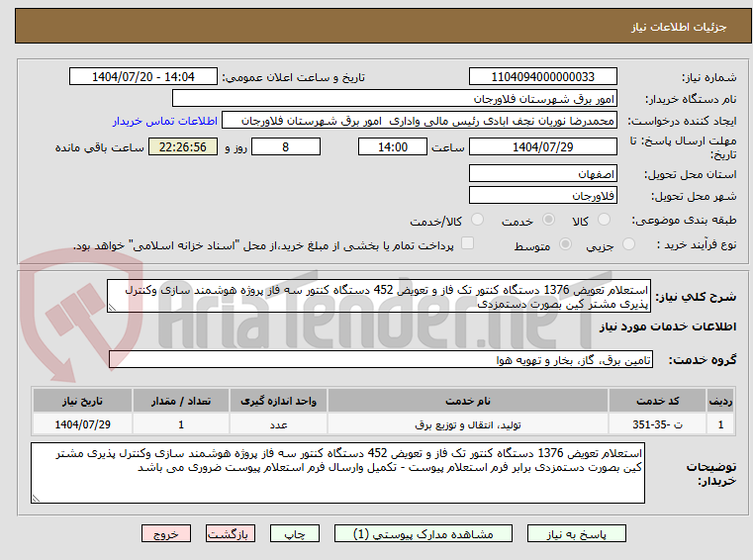Click the service group field 'تامین برق، گاز، بخار'
Screen dimensions: 753x560
tap(381, 359)
